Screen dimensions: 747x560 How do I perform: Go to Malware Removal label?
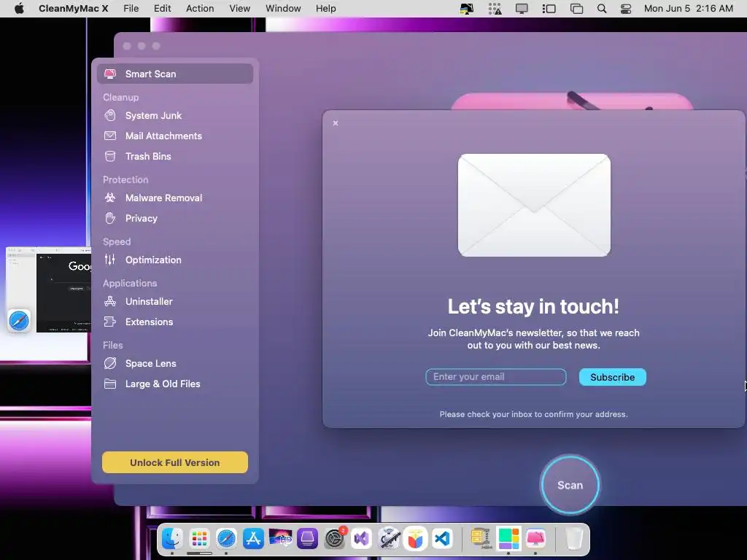pyautogui.click(x=163, y=198)
